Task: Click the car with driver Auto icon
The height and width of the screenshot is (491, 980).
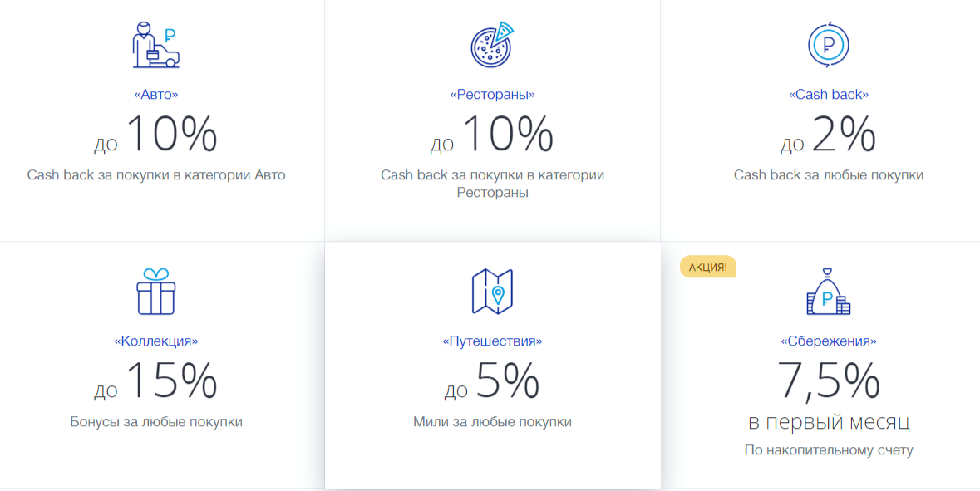Action: (x=156, y=46)
